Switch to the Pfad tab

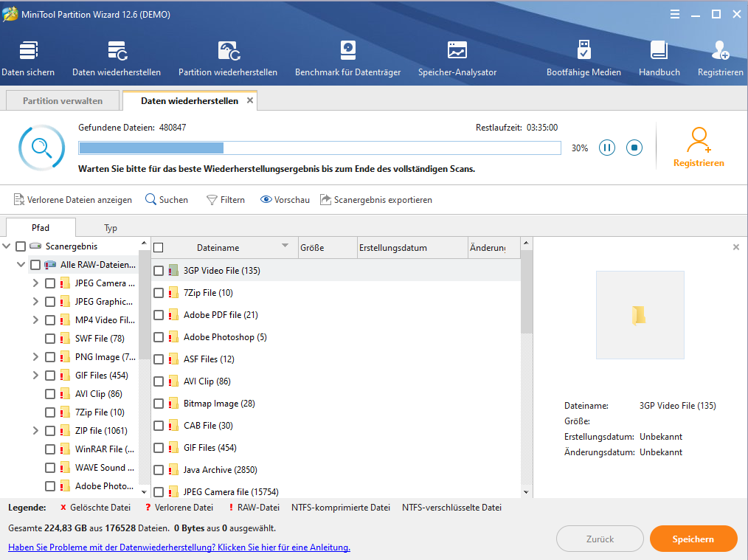(41, 227)
